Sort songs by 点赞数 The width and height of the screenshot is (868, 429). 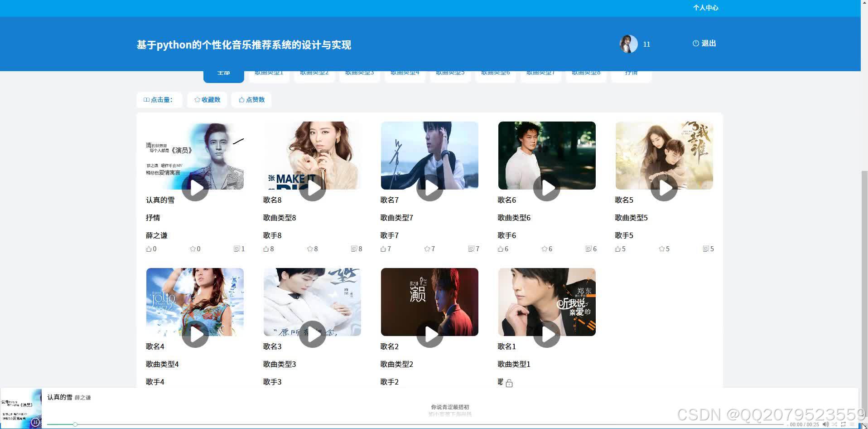tap(251, 100)
